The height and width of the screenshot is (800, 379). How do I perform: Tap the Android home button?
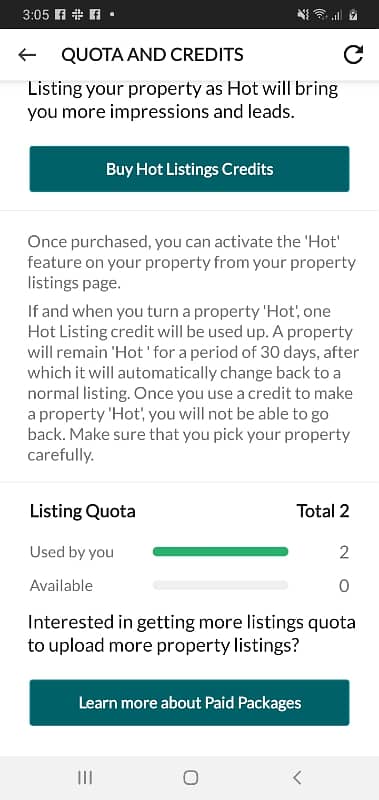coord(190,778)
